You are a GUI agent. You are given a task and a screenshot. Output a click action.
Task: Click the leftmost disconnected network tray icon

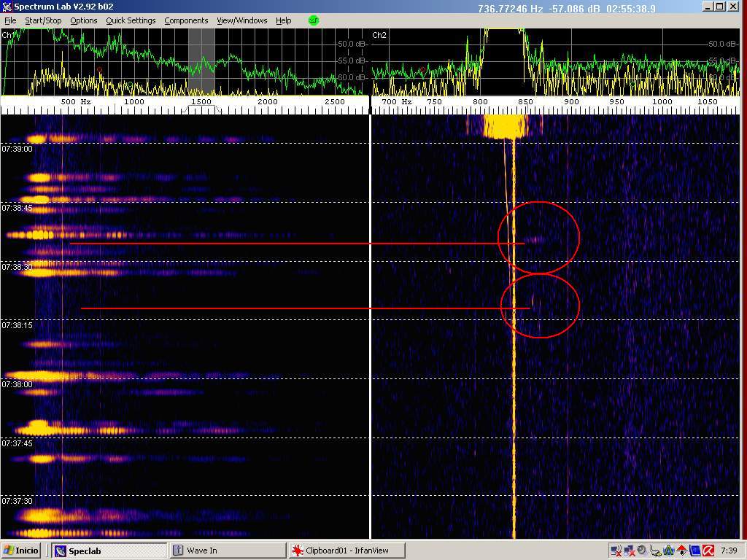616,551
